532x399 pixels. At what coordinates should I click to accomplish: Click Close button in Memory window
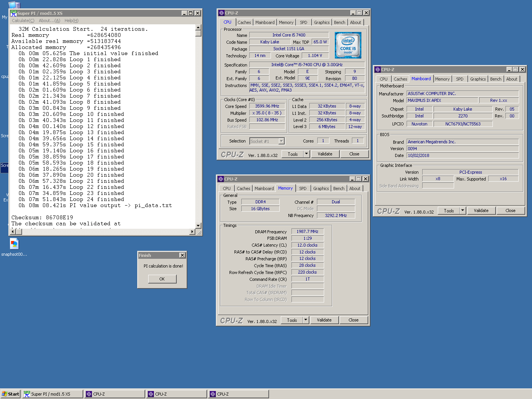pyautogui.click(x=353, y=320)
